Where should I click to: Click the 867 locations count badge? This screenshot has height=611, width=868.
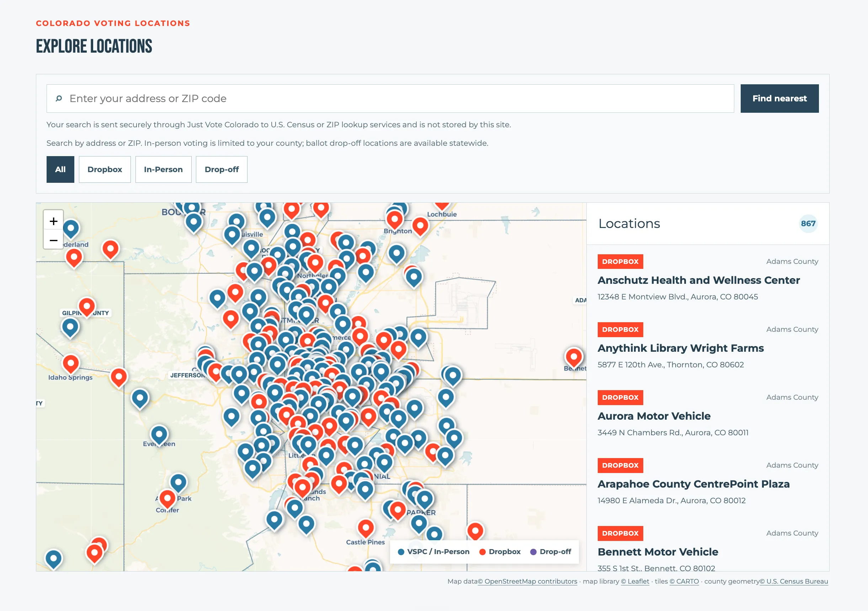pyautogui.click(x=808, y=223)
